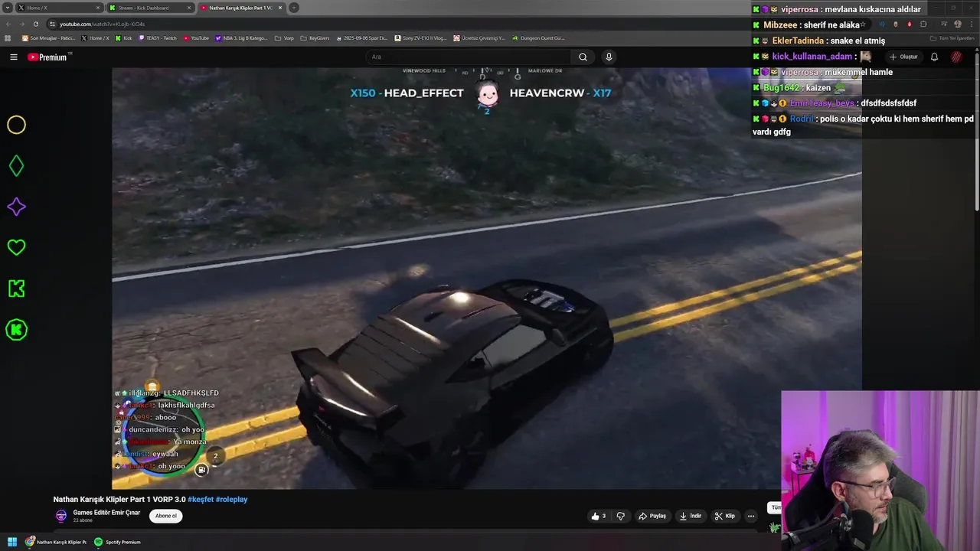The width and height of the screenshot is (980, 551).
Task: Open the bookmarks apps grid icon
Action: coord(8,37)
